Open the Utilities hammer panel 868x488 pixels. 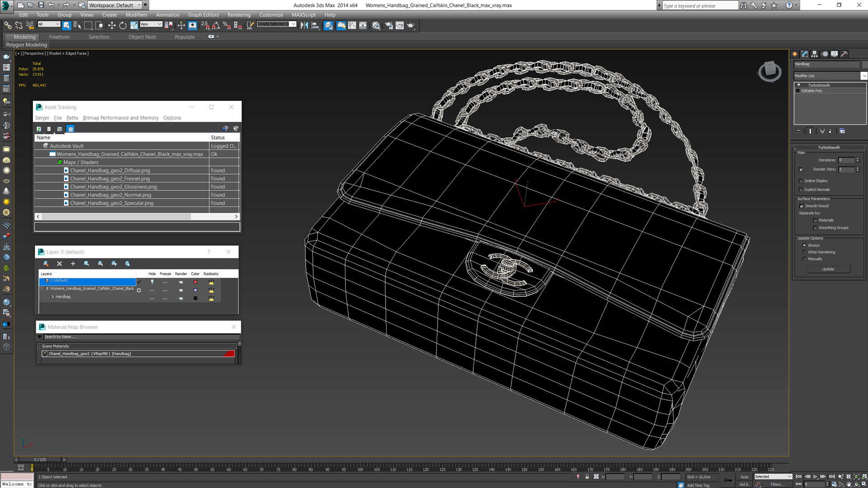pyautogui.click(x=844, y=54)
